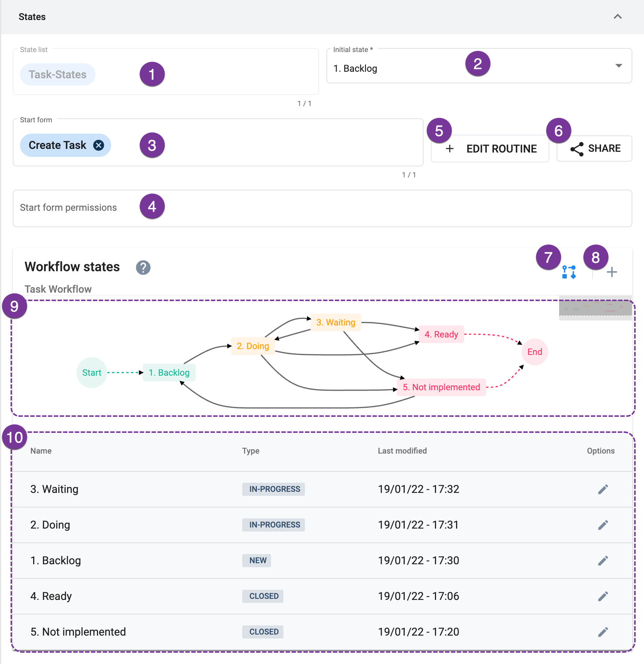Add a new workflow state
This screenshot has height=664, width=644.
tap(612, 272)
